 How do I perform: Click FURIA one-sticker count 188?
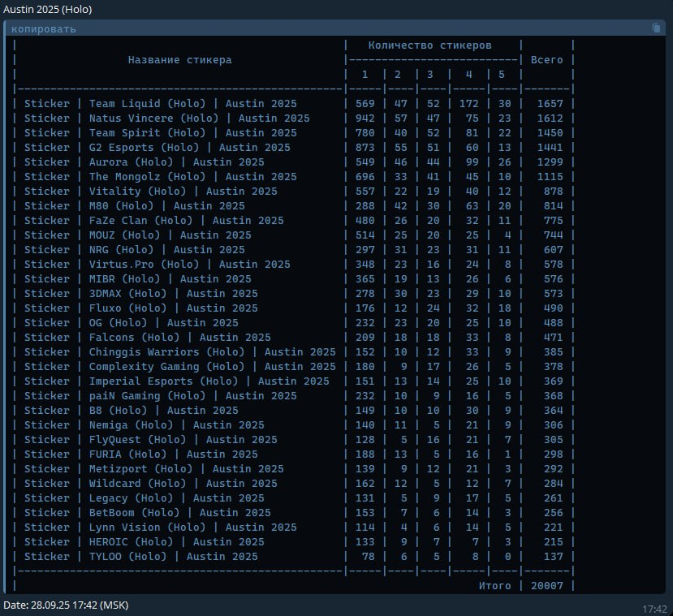pyautogui.click(x=365, y=454)
